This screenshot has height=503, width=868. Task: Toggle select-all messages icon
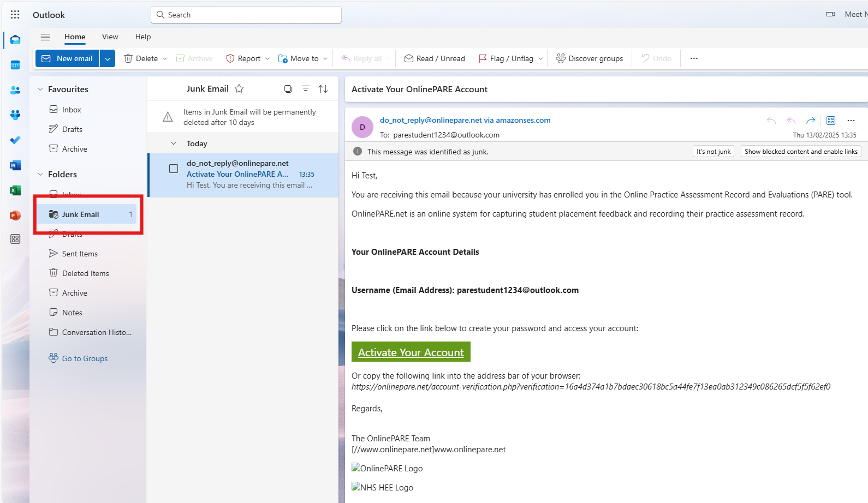[288, 88]
